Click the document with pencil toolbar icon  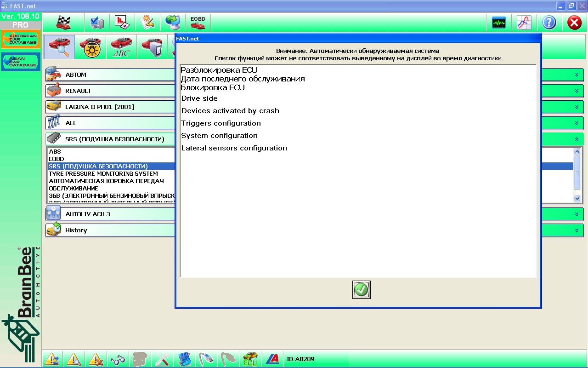pyautogui.click(x=147, y=22)
